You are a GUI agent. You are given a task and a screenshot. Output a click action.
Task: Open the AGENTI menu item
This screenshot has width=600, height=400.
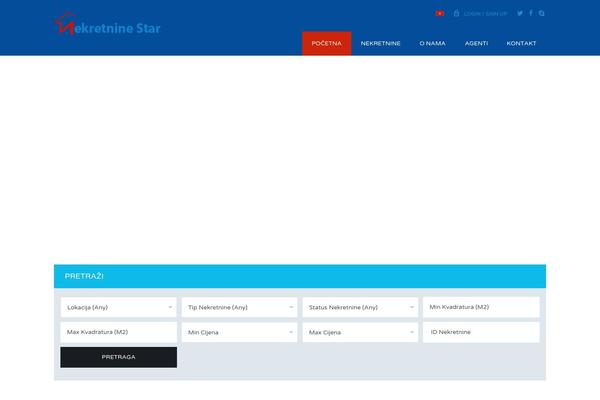pos(476,43)
